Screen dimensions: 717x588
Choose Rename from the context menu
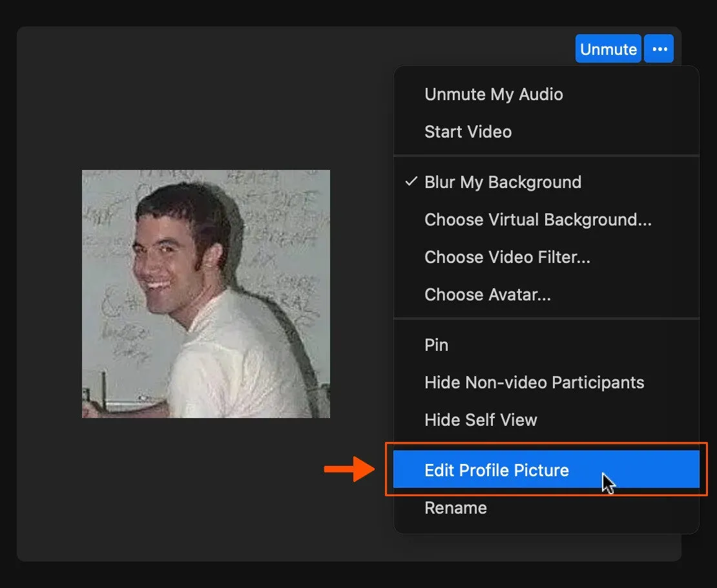pyautogui.click(x=455, y=508)
